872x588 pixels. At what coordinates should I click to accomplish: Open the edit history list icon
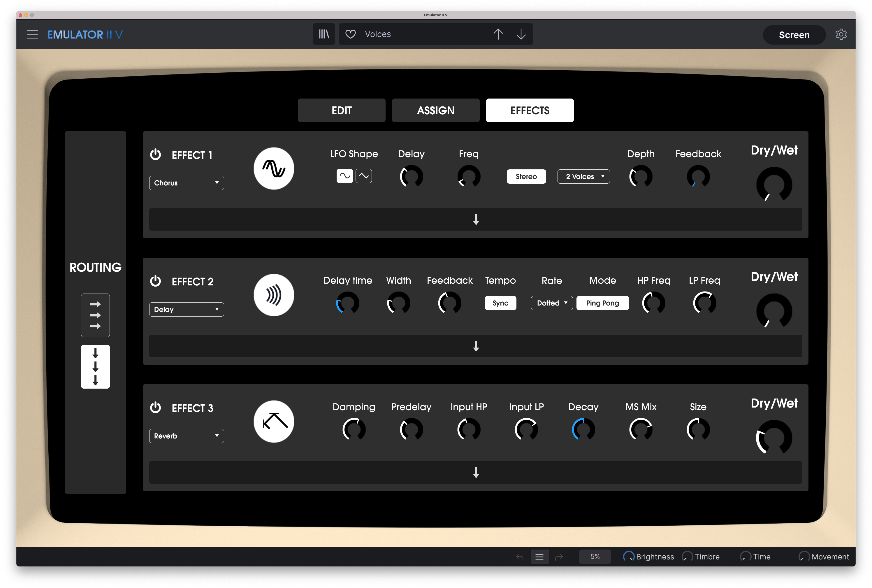[539, 557]
